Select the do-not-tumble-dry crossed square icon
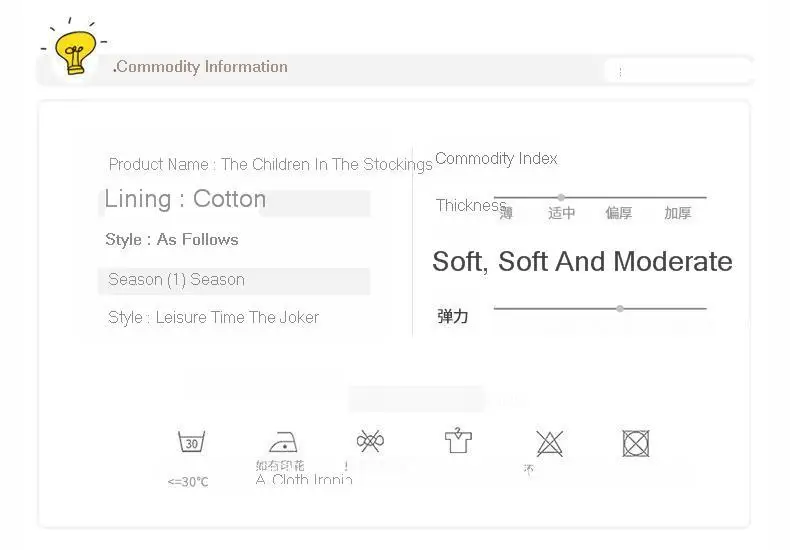Image resolution: width=790 pixels, height=550 pixels. click(636, 443)
